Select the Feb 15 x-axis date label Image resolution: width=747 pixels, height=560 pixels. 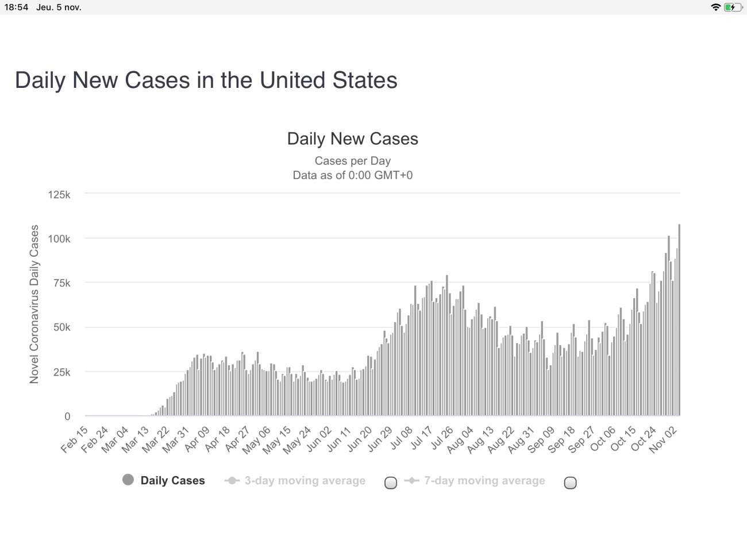click(x=75, y=440)
